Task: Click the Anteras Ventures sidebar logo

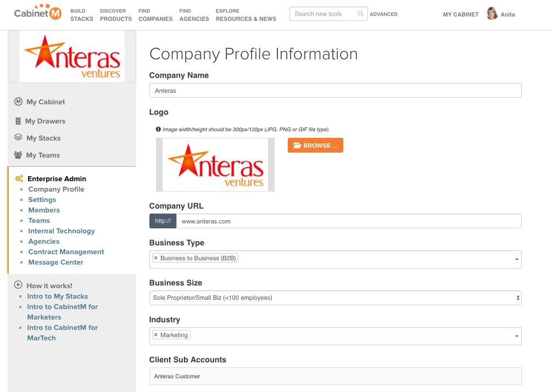Action: point(72,57)
